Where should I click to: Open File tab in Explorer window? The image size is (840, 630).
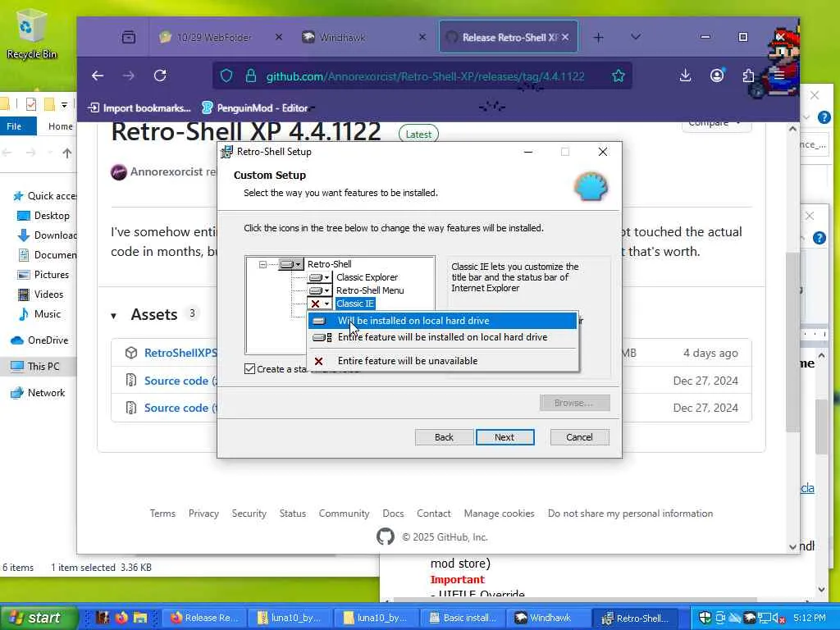pyautogui.click(x=15, y=126)
